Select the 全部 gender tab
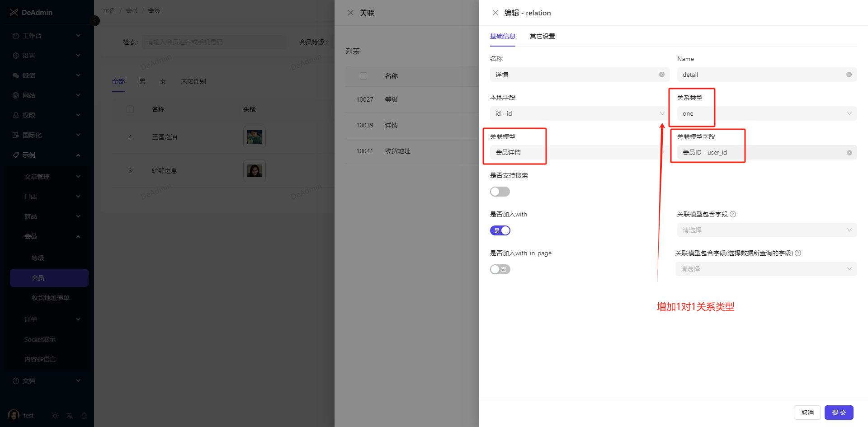The image size is (868, 427). click(118, 81)
